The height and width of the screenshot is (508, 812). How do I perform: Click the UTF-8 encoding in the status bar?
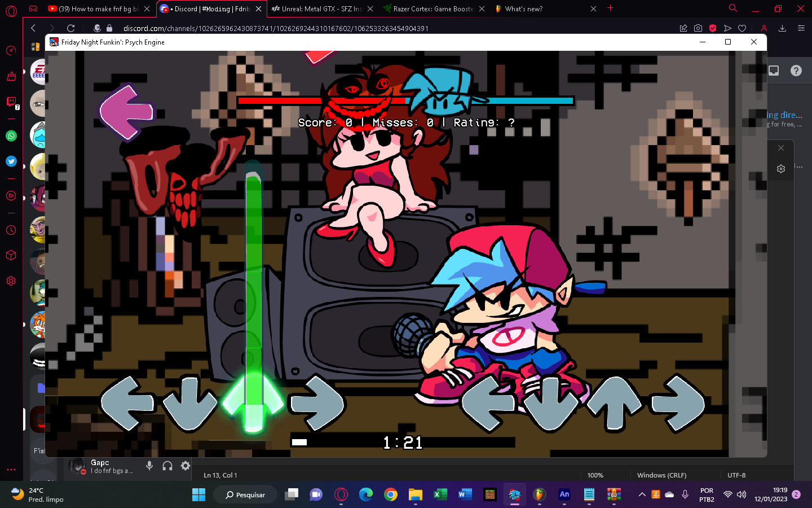tap(736, 475)
